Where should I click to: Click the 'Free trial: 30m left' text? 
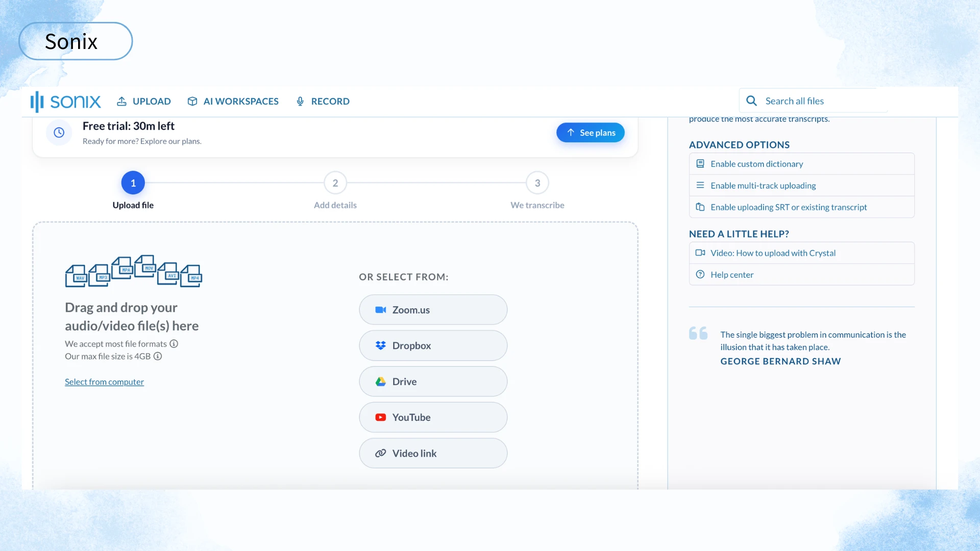[129, 126]
